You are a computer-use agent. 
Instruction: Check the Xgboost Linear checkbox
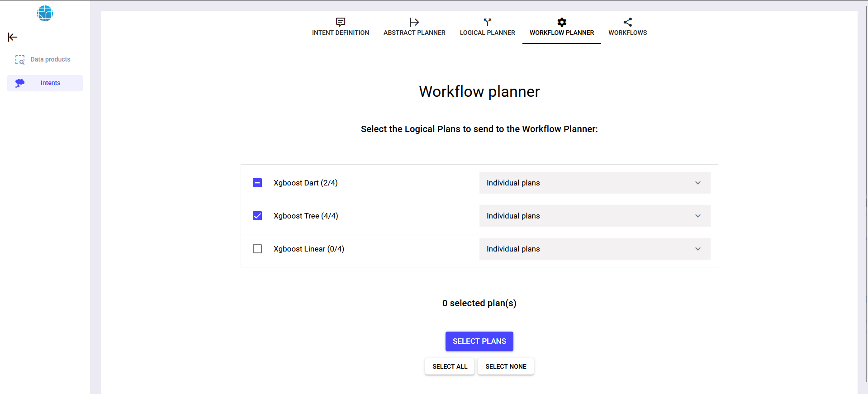pos(257,249)
